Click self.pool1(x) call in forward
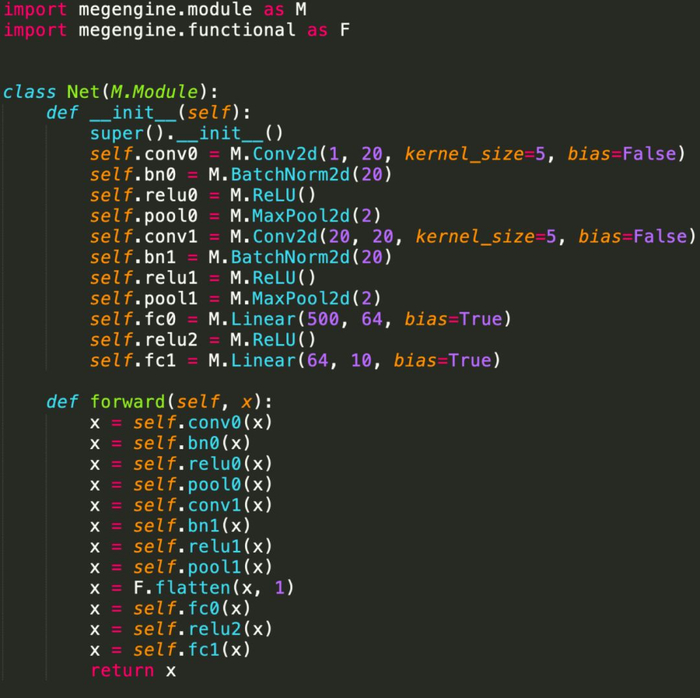Viewport: 700px width, 698px height. [x=203, y=567]
